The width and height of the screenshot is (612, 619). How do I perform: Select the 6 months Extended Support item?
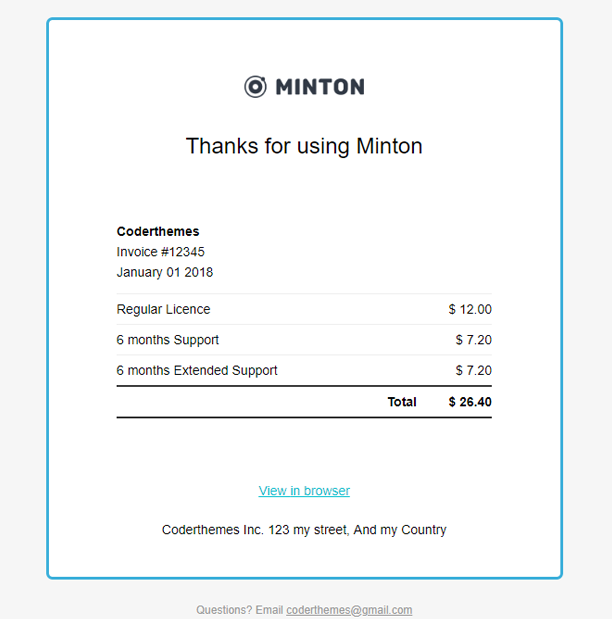tap(197, 370)
